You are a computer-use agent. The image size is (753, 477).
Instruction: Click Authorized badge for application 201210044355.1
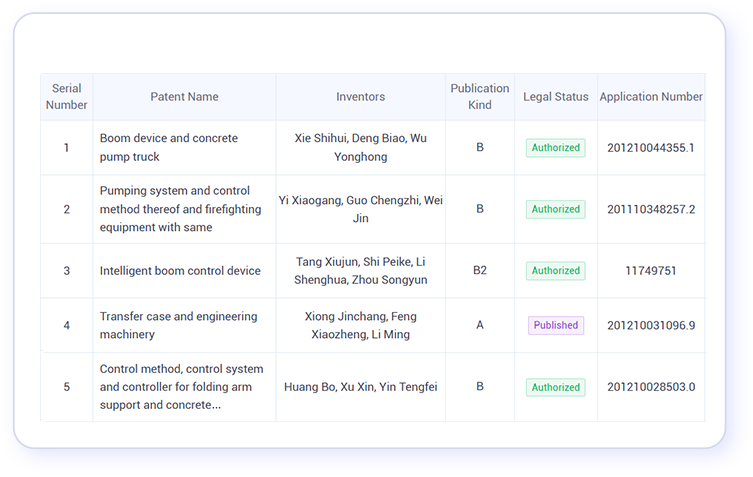point(556,147)
